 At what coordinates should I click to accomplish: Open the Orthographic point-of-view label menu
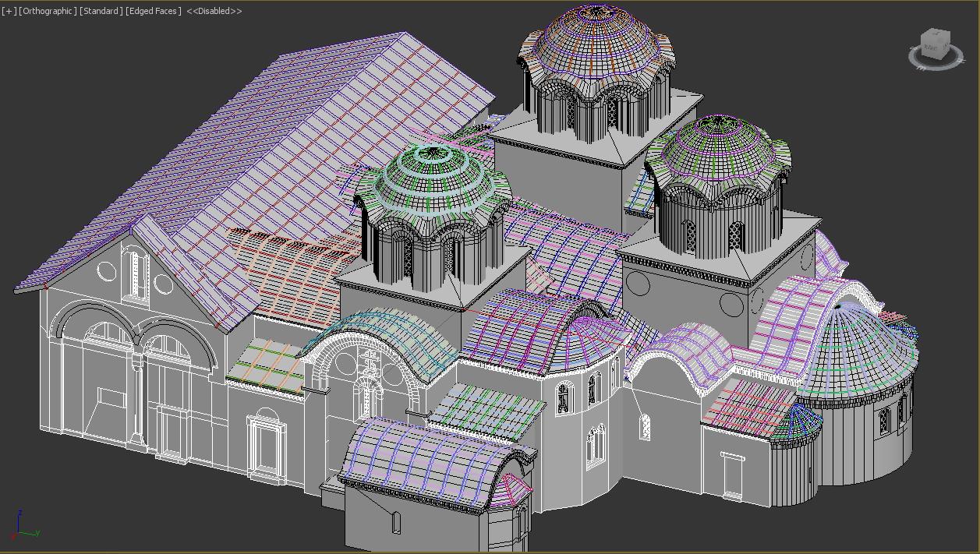click(x=48, y=12)
